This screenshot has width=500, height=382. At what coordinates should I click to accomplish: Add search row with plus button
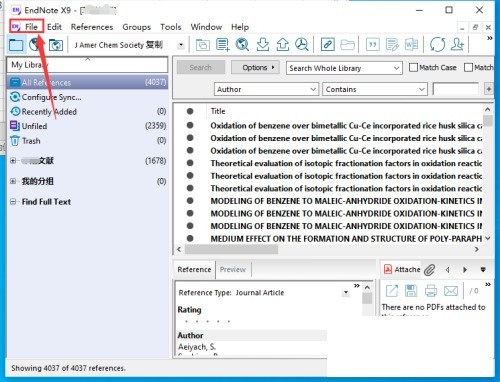tap(489, 89)
